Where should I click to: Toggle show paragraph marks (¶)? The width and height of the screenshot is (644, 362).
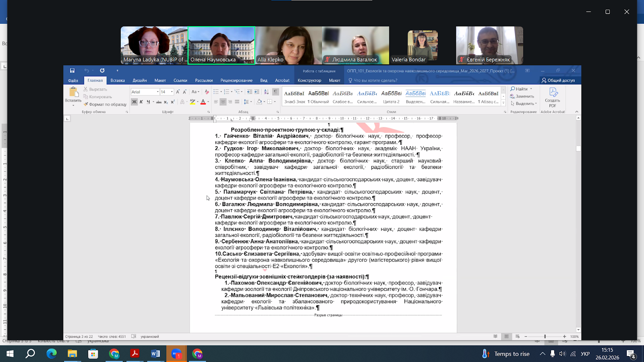[275, 92]
